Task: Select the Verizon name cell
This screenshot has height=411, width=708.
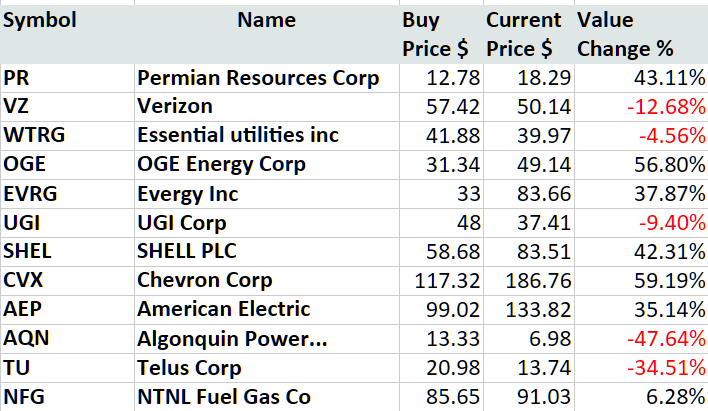Action: [x=175, y=107]
